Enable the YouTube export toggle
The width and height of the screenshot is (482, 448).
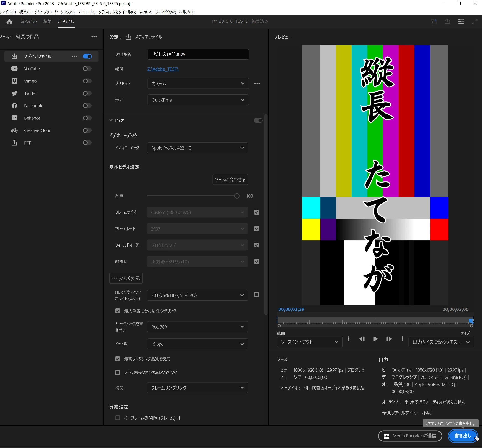(87, 69)
